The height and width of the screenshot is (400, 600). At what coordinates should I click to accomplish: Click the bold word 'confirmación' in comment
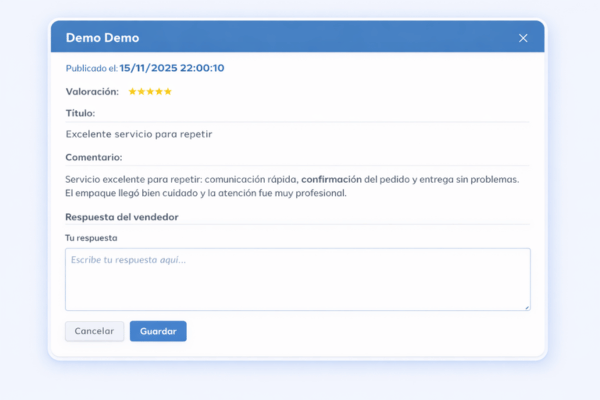coord(331,180)
